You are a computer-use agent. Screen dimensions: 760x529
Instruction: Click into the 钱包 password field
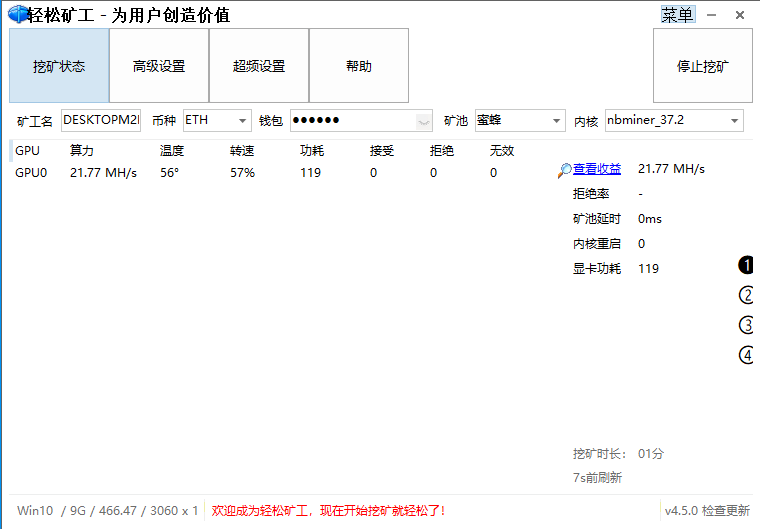pyautogui.click(x=361, y=120)
